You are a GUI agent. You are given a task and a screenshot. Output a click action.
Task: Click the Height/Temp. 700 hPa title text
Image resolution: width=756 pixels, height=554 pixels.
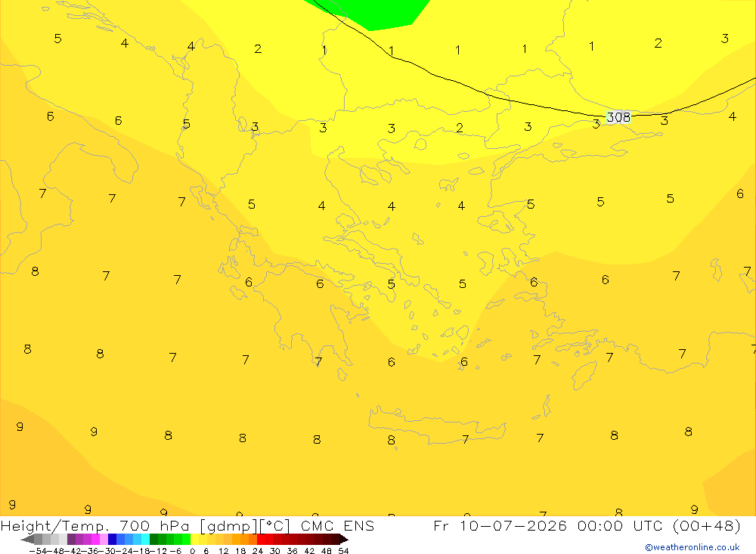[95, 526]
